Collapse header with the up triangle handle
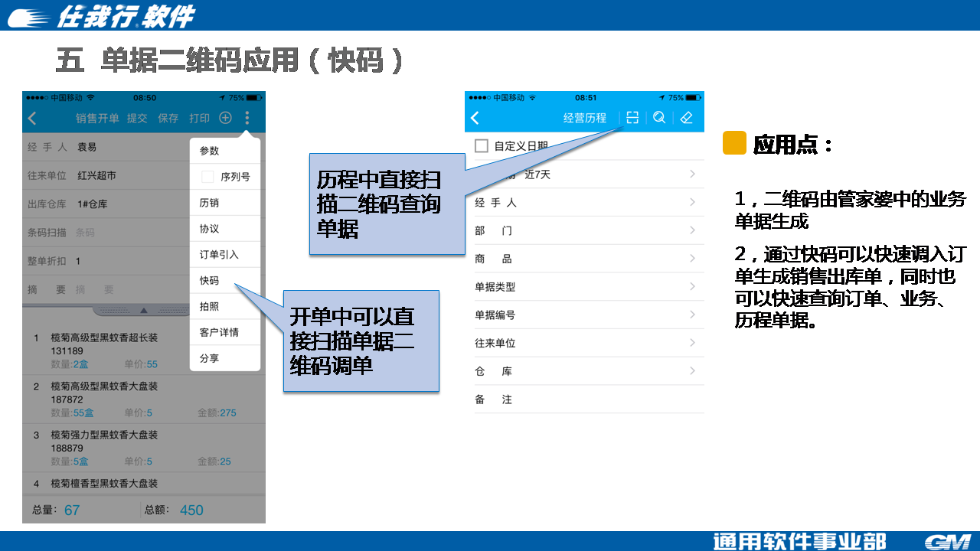The width and height of the screenshot is (980, 551). (x=142, y=311)
